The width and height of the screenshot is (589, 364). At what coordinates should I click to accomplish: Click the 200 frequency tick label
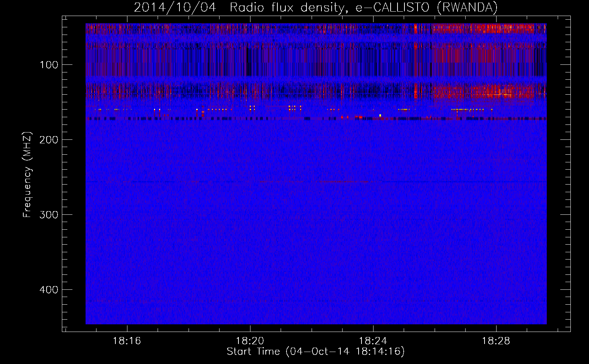tap(49, 140)
